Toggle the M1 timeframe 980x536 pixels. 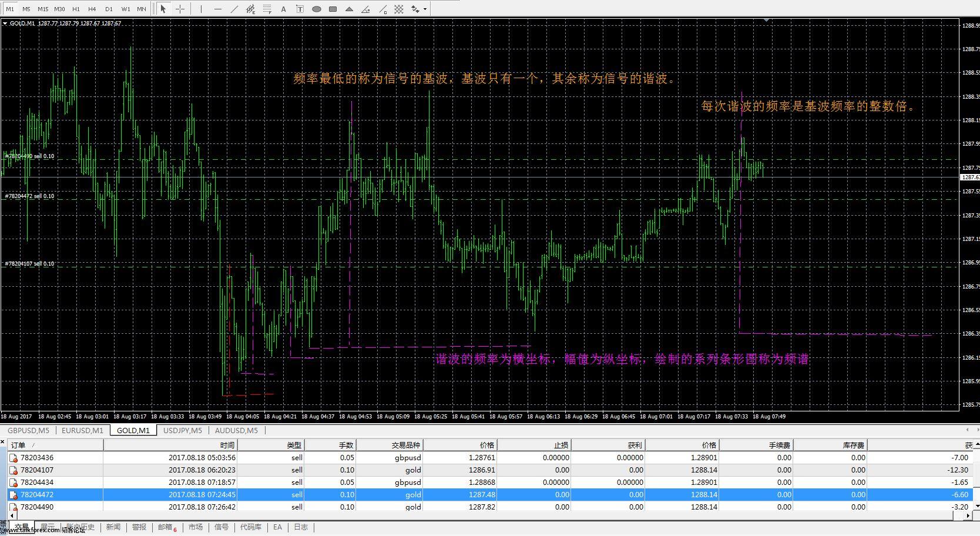[x=10, y=9]
